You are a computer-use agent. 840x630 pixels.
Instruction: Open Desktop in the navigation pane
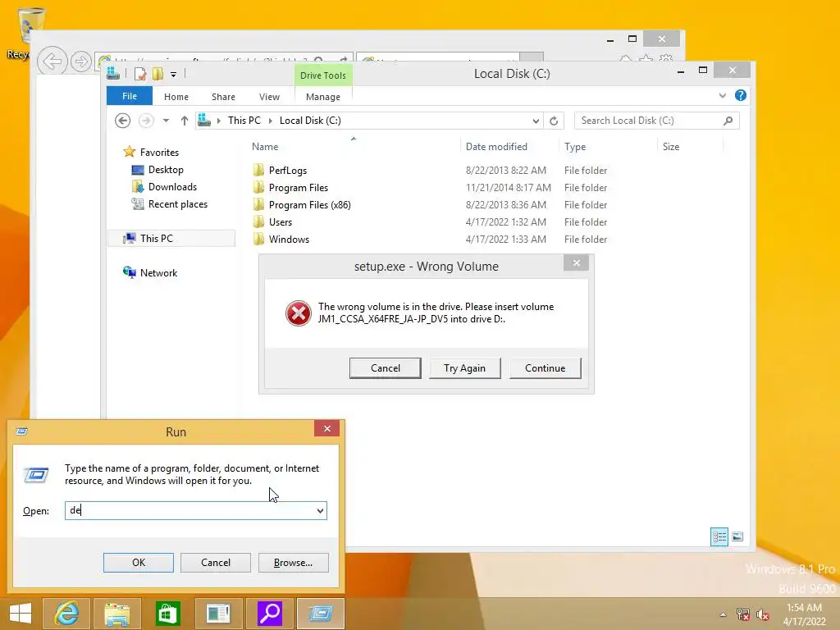coord(166,170)
